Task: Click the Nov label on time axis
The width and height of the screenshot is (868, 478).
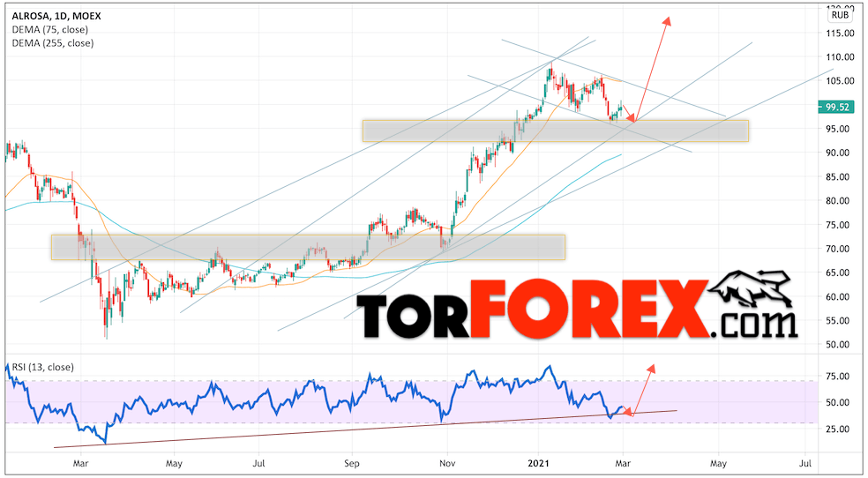Action: pyautogui.click(x=446, y=463)
